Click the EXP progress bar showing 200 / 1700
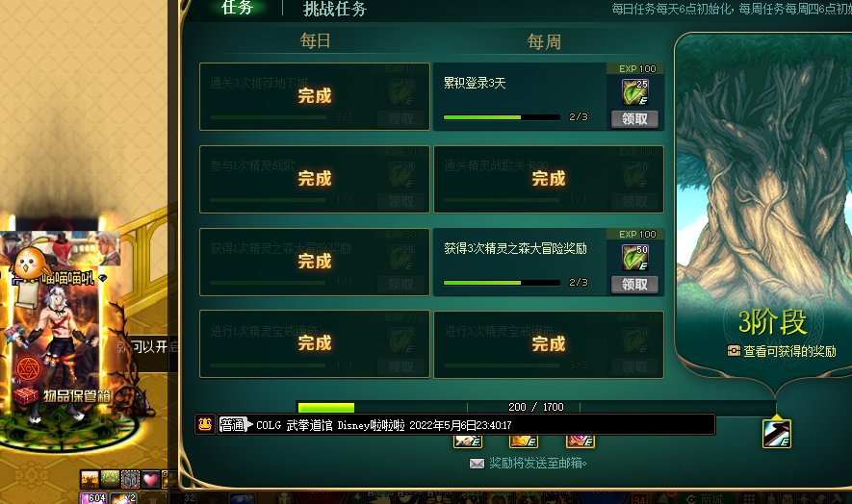Screen dimensions: 852x504 pyautogui.click(x=536, y=407)
